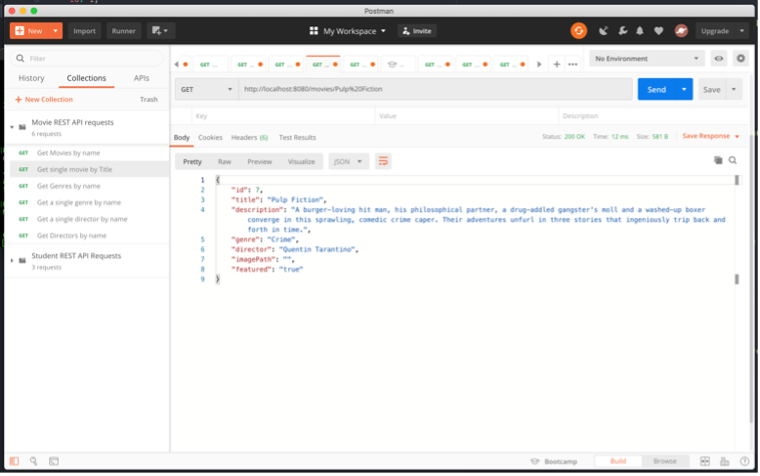Click the Invite button
760x476 pixels.
click(x=417, y=31)
